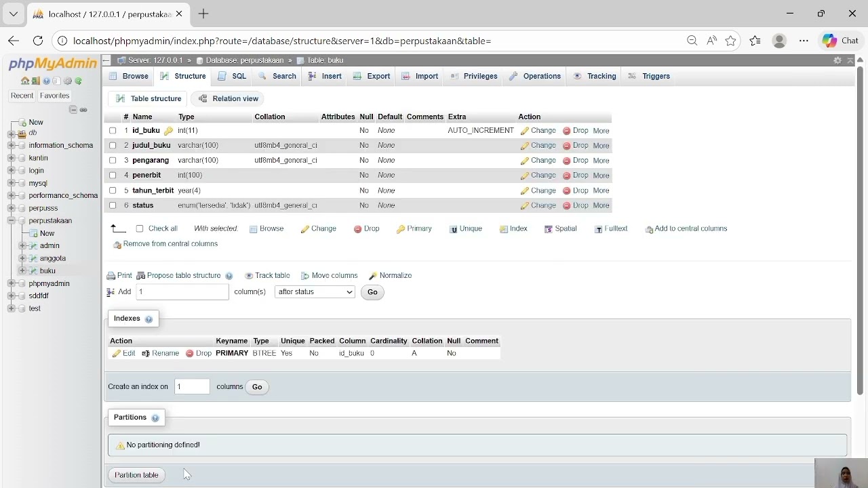Click Rename link for PRIMARY index
Viewport: 868px width, 488px height.
(161, 354)
